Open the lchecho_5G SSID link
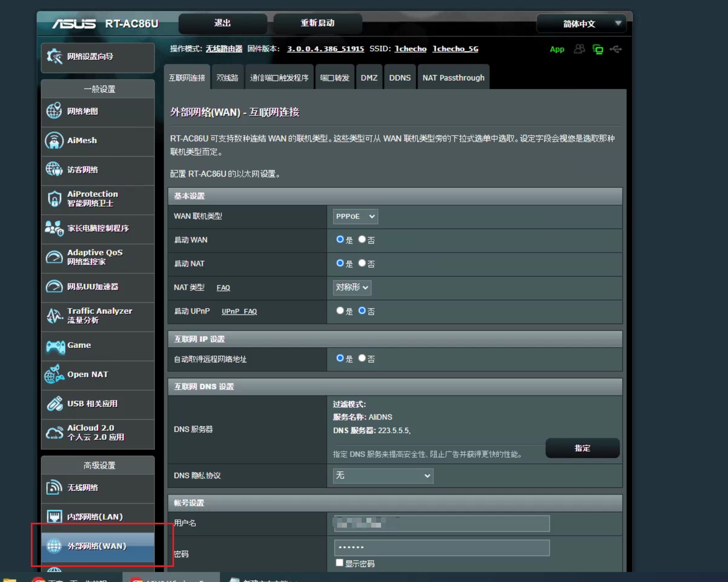 point(455,49)
